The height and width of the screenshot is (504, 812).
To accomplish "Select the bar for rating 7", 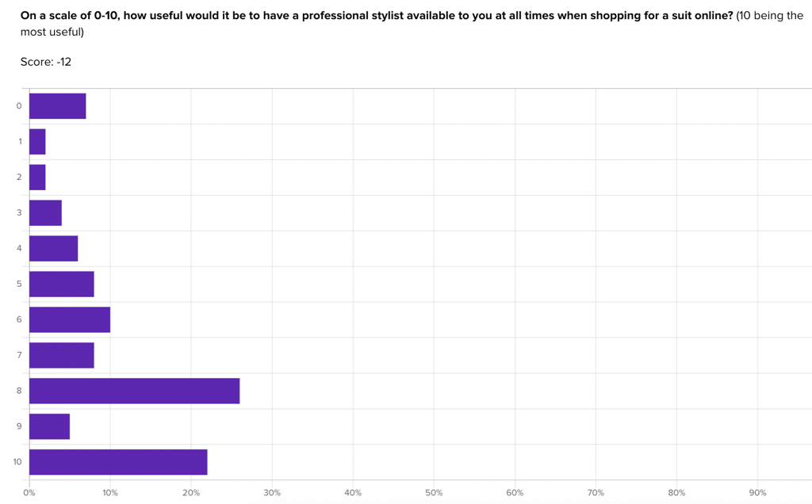I will point(62,356).
